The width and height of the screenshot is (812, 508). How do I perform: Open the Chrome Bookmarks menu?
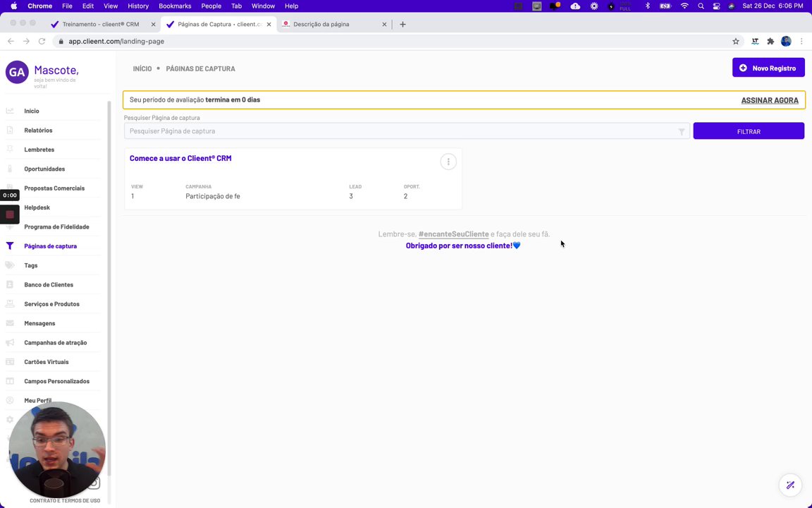point(175,6)
